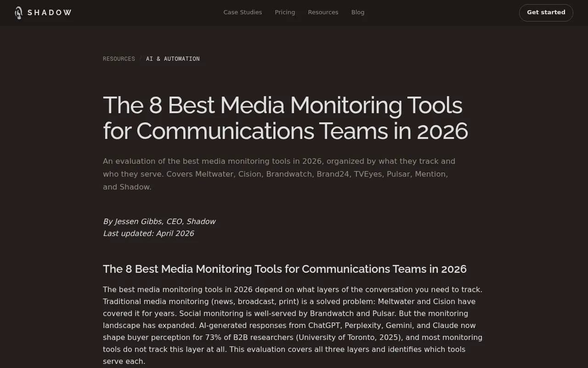Screen dimensions: 588x368
Task: Open the SHADOW wordmark home link
Action: click(49, 12)
